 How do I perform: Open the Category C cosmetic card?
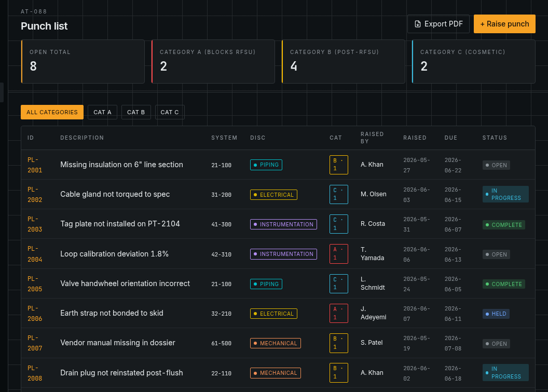[474, 62]
